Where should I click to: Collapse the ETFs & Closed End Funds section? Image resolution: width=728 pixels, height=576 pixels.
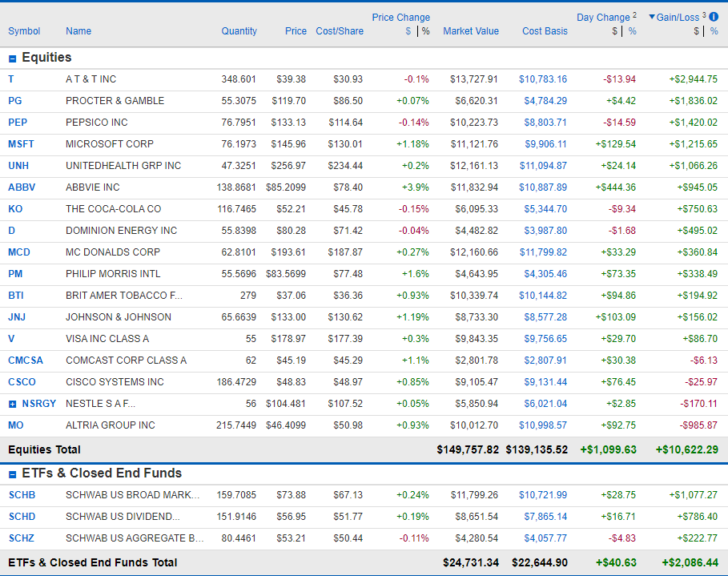tap(13, 474)
